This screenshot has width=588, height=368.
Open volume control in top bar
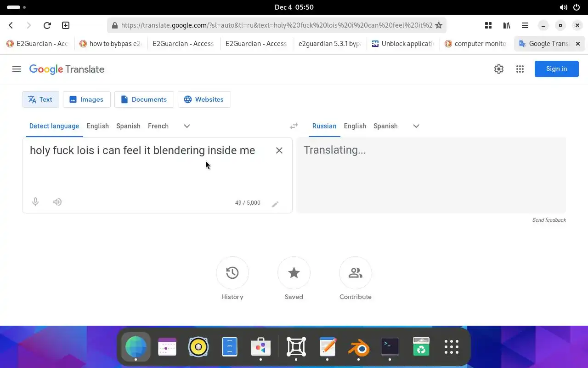click(563, 7)
